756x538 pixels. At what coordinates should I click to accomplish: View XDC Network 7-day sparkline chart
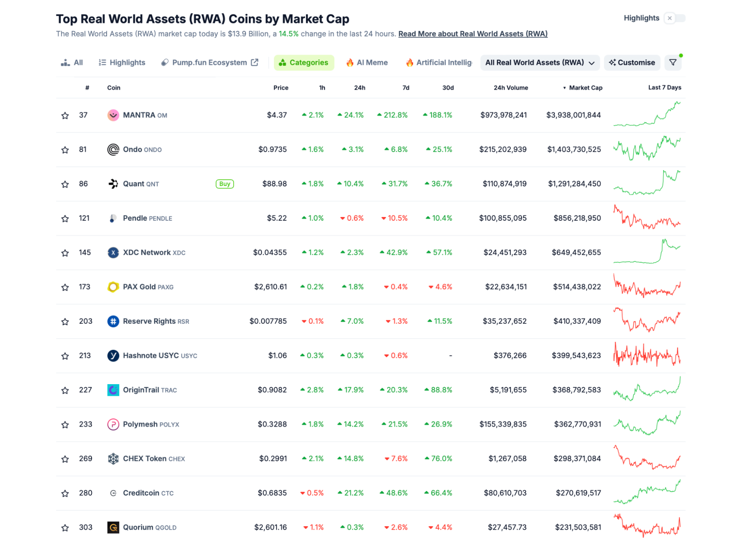(647, 251)
